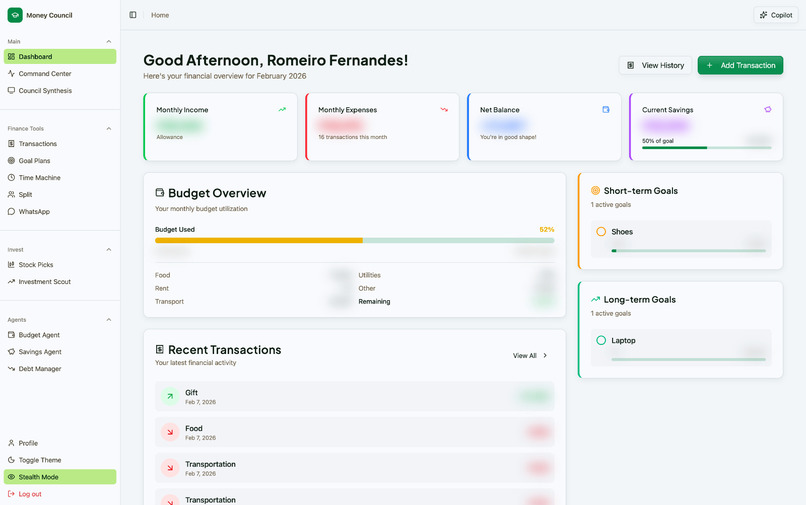Open the Food transaction row
806x505 pixels.
(x=355, y=432)
